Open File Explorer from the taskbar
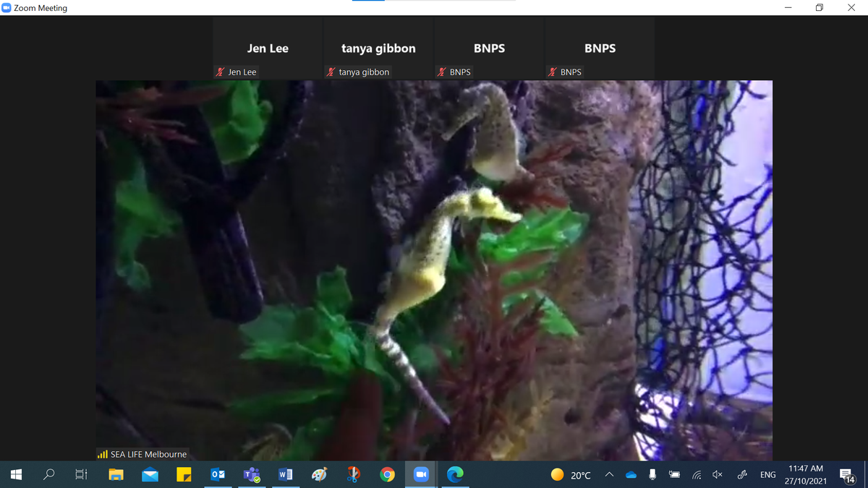868x488 pixels. coord(116,474)
